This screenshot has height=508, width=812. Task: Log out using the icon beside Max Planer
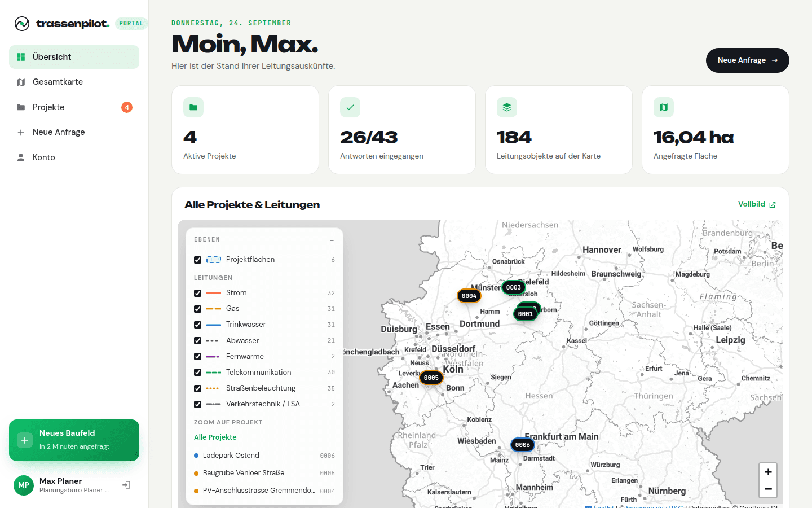coord(127,485)
